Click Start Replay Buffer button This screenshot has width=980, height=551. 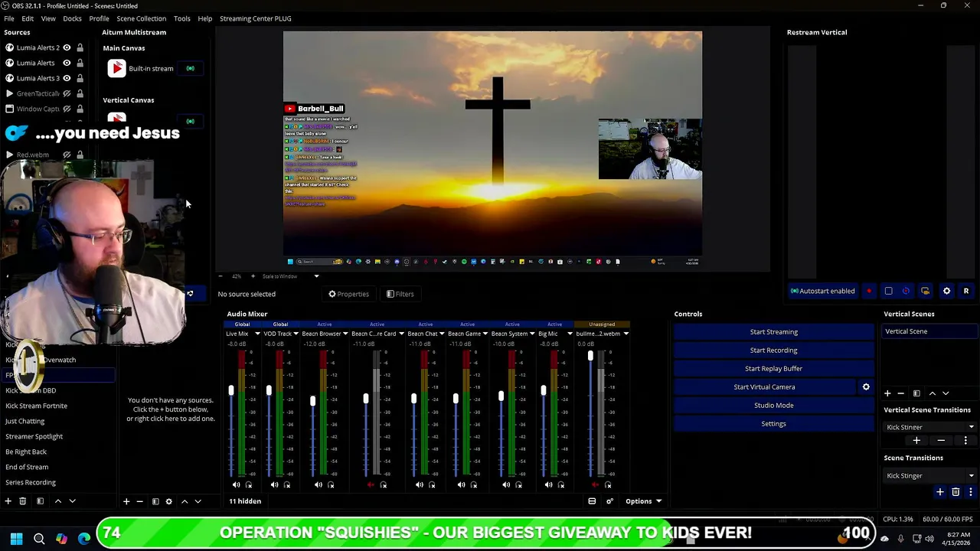click(x=774, y=369)
